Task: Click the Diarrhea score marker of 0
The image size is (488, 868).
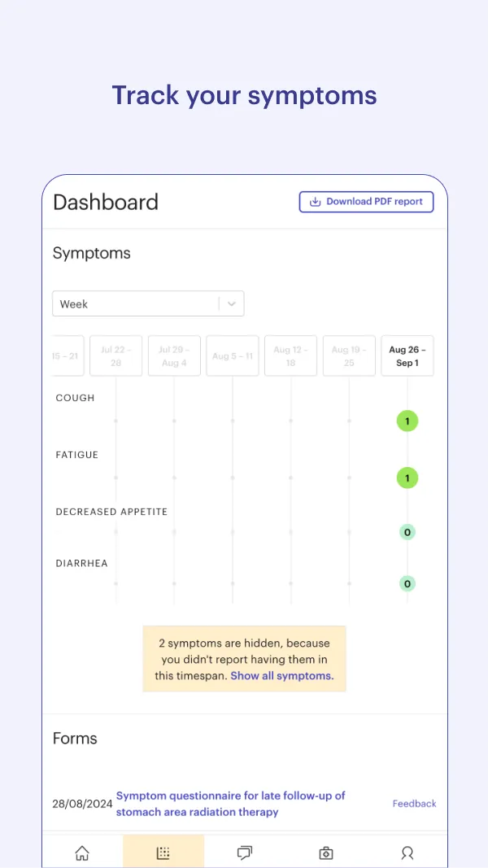Action: click(407, 583)
